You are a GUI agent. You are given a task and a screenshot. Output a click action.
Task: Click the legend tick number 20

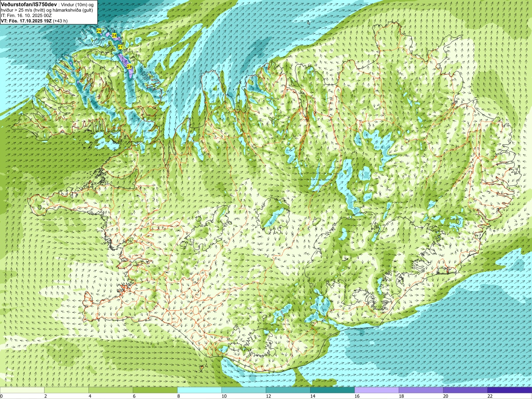pyautogui.click(x=446, y=396)
